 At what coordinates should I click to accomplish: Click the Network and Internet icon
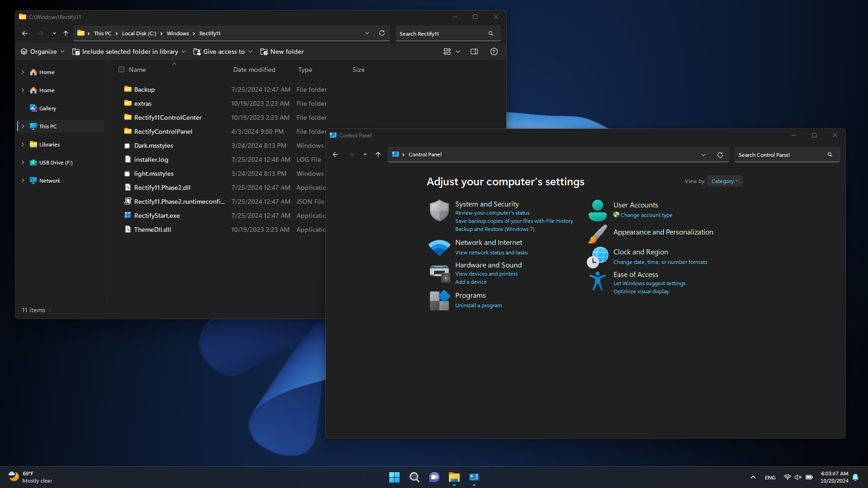[x=440, y=245]
